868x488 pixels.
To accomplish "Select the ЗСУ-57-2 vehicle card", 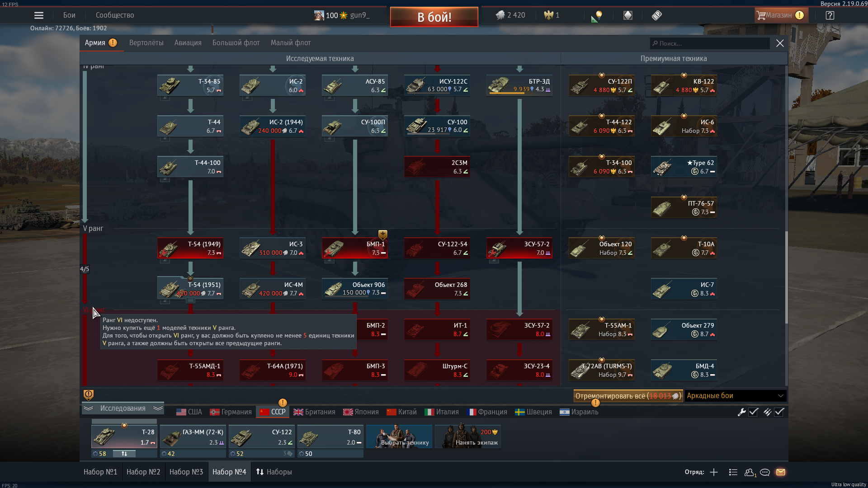I will click(x=519, y=248).
